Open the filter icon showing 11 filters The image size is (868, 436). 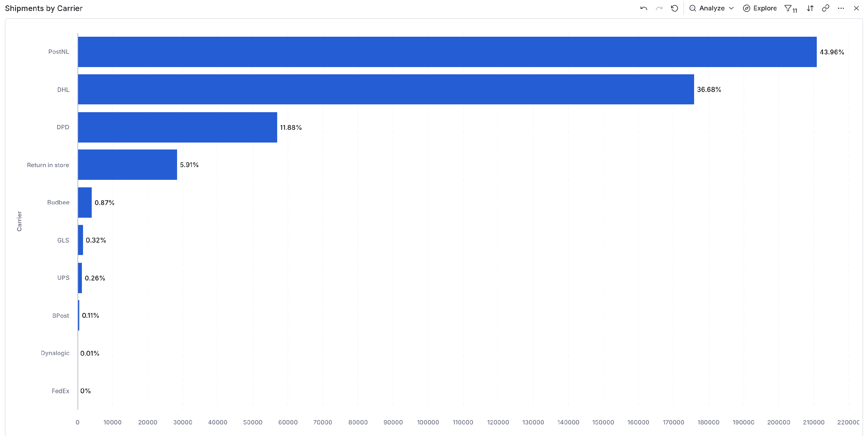point(790,8)
